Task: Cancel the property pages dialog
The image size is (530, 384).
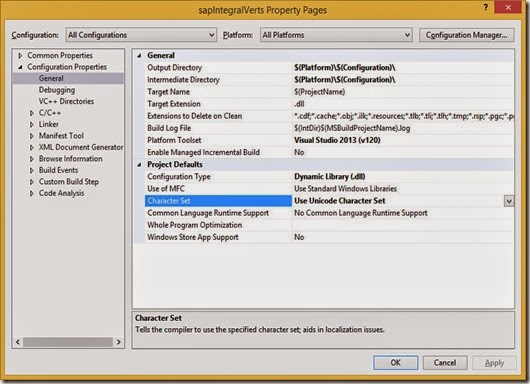Action: click(445, 363)
